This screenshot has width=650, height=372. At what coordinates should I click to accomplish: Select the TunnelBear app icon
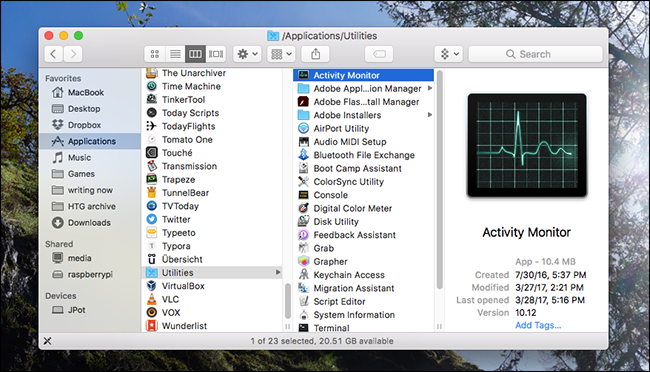(x=152, y=193)
